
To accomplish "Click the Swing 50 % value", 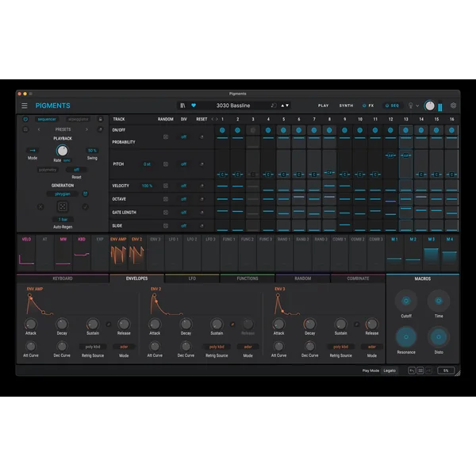I will pyautogui.click(x=92, y=151).
